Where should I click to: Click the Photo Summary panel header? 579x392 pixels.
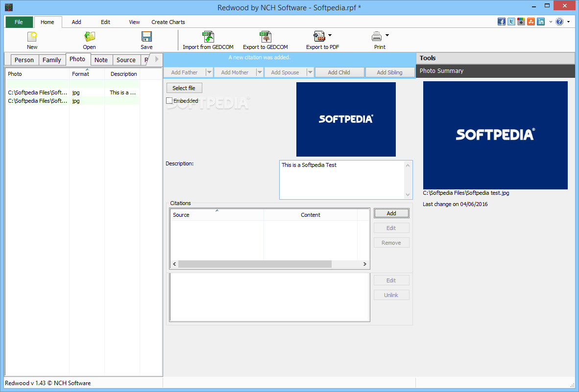pos(495,71)
